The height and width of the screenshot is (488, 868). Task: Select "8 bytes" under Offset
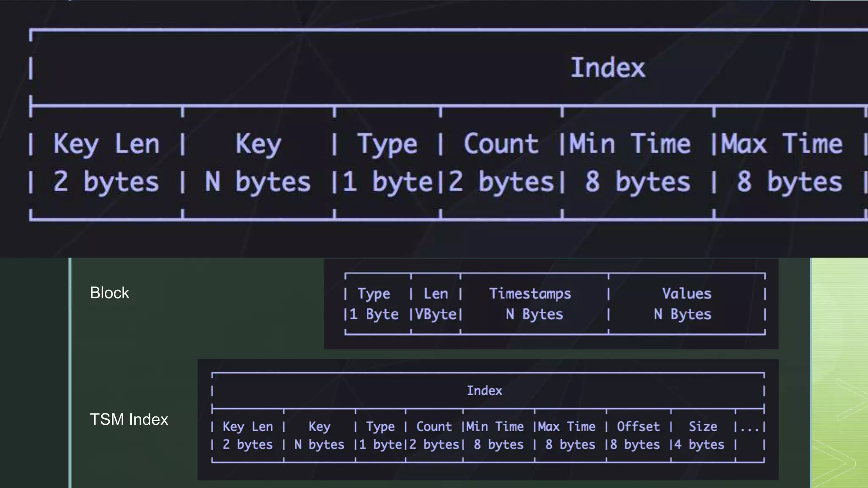point(635,444)
